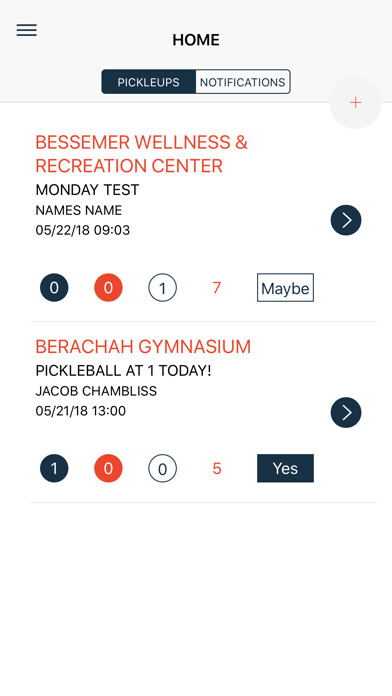The image size is (392, 696).
Task: Toggle the Maybe response for Bessemer event
Action: point(285,288)
